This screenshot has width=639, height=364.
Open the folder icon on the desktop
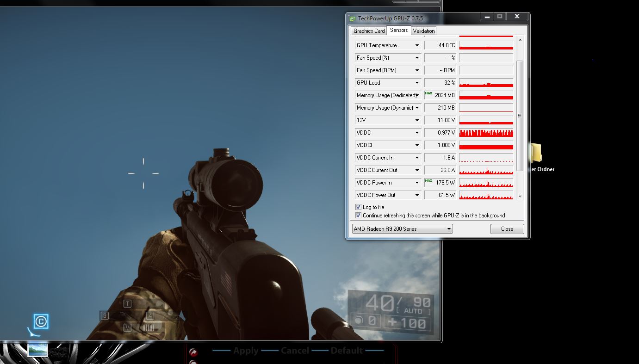(536, 153)
